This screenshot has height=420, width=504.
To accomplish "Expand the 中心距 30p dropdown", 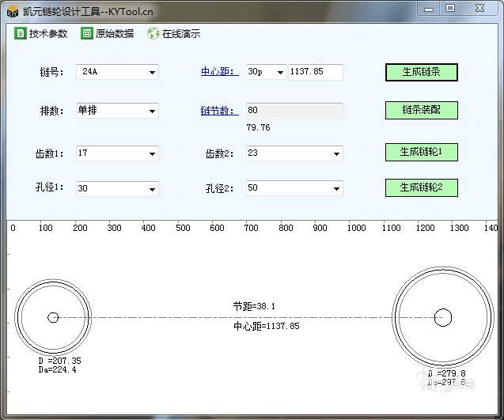I will tap(280, 72).
